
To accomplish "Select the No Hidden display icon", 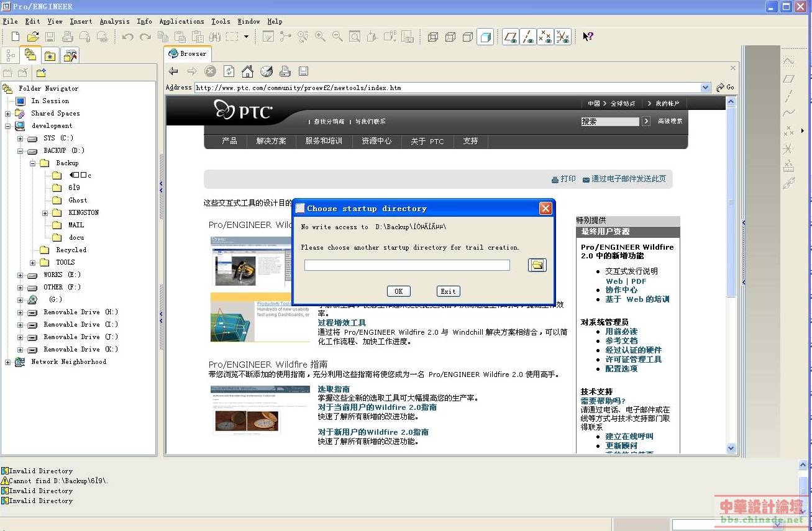I will tap(468, 37).
